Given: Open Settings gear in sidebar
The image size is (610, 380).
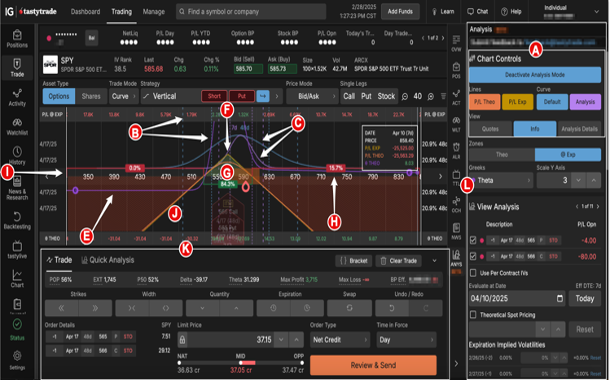Looking at the screenshot, I should coord(17,360).
